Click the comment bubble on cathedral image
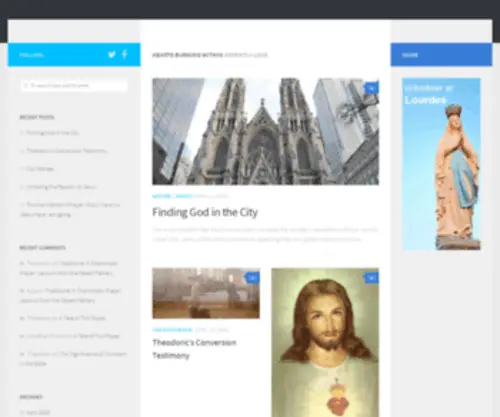The height and width of the screenshot is (417, 500). pos(371,88)
